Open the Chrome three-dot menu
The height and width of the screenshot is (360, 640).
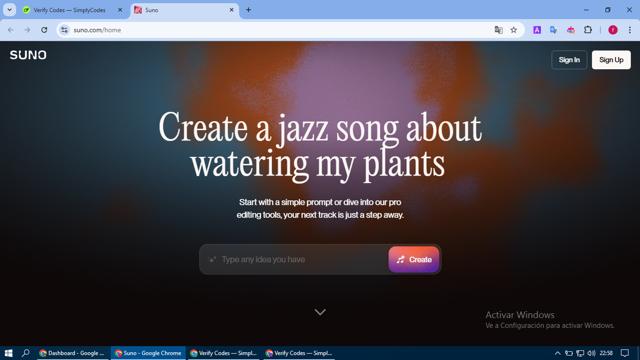[x=630, y=30]
